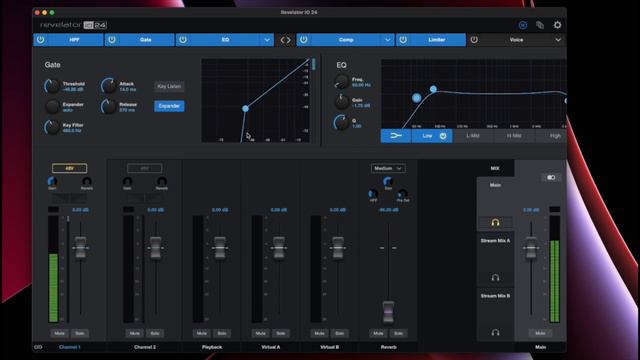Solo Channel 1
This screenshot has width=640, height=360.
[80, 333]
